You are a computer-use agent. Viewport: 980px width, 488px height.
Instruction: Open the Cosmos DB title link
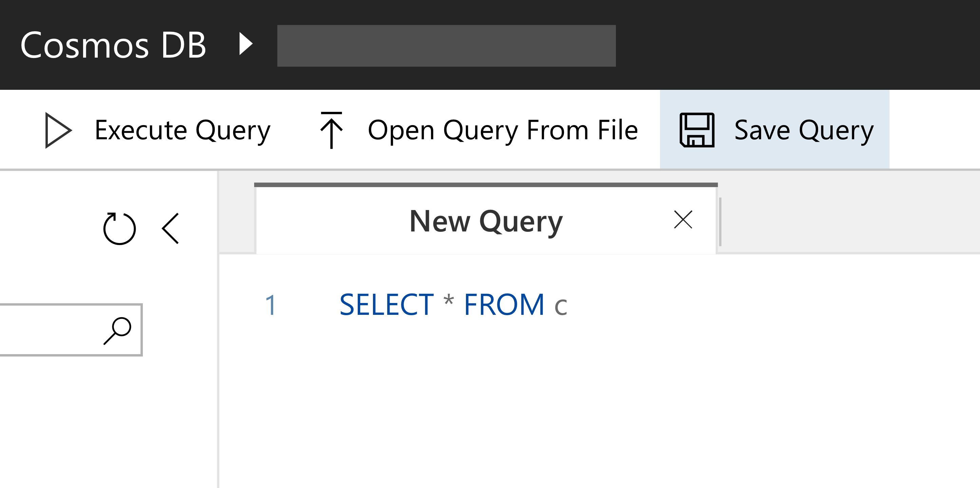point(113,45)
